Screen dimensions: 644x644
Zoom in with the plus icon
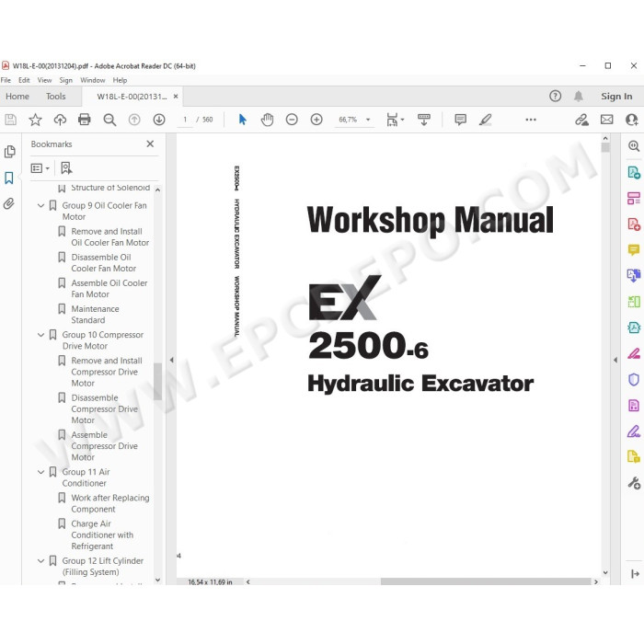click(x=316, y=120)
